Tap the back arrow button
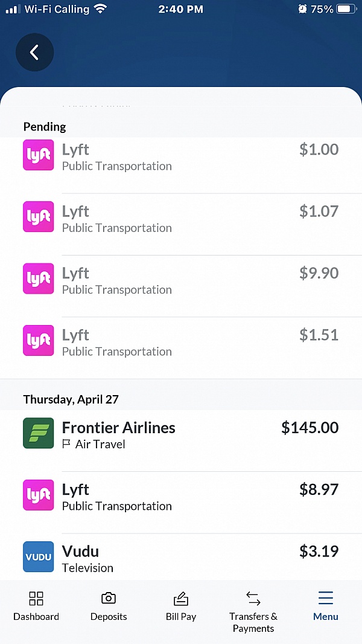 (x=34, y=53)
